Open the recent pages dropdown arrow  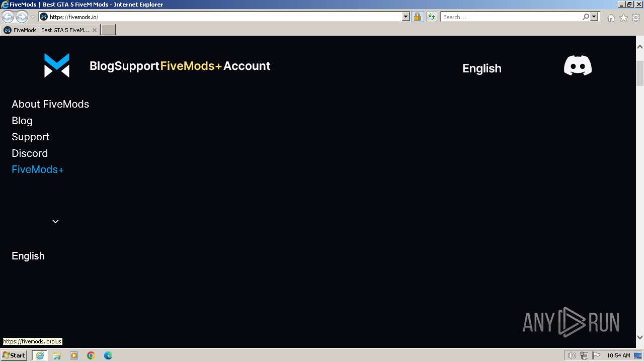33,17
